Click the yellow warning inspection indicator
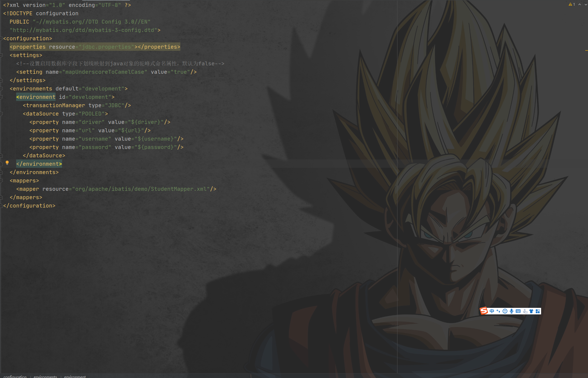 (x=572, y=4)
